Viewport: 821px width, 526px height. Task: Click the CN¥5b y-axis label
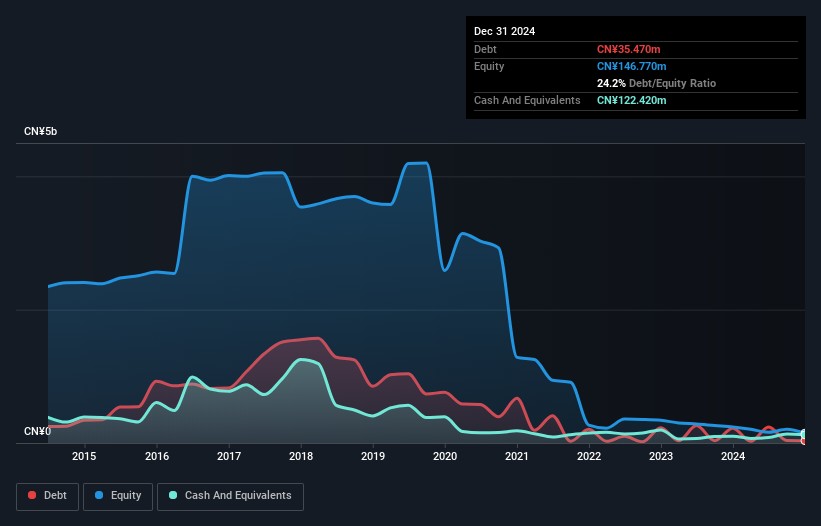pos(40,131)
